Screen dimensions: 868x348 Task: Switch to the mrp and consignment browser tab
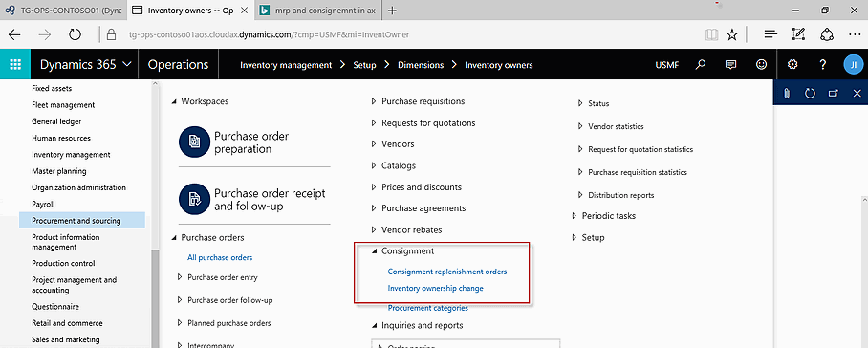(x=317, y=11)
